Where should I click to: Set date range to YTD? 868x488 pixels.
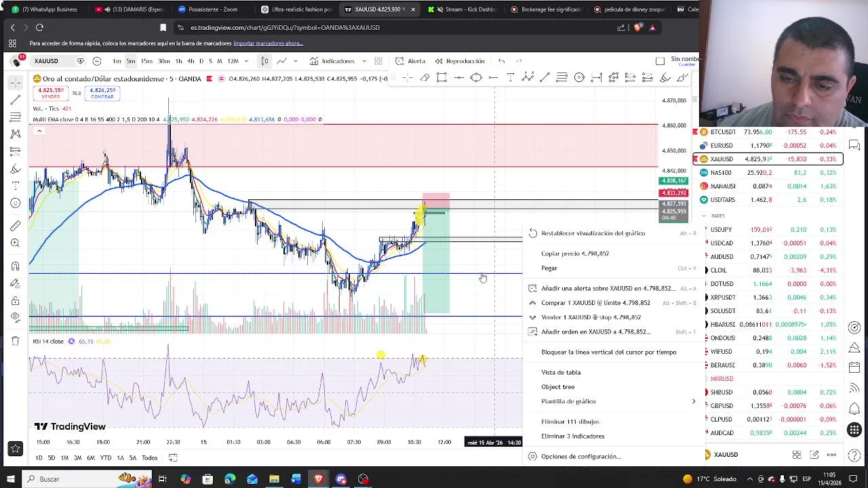point(105,458)
